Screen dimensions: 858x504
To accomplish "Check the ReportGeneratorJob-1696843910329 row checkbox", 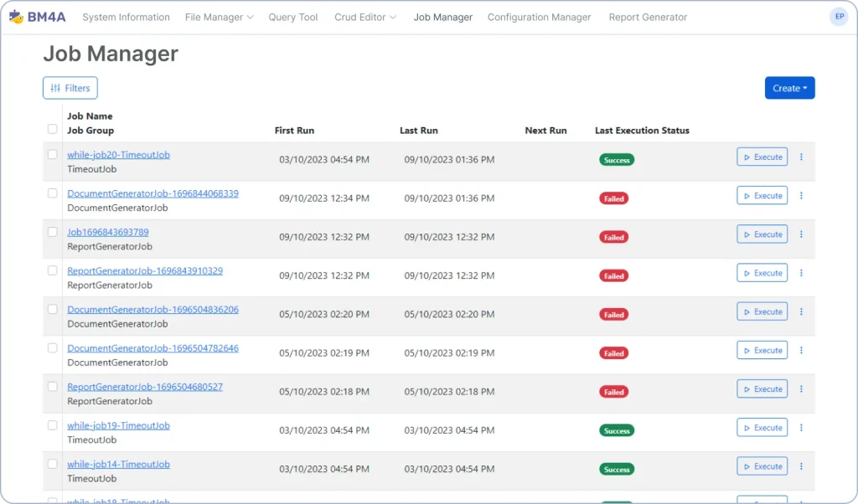I will 53,270.
